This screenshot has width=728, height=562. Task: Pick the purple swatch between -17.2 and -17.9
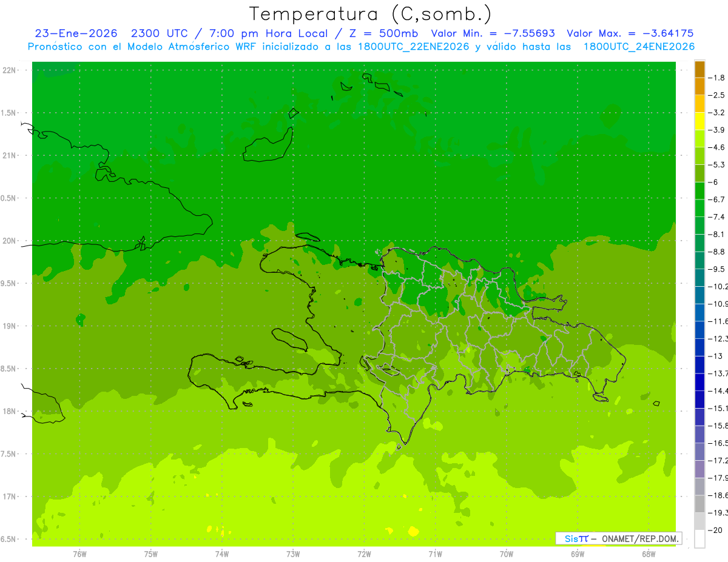click(x=699, y=469)
